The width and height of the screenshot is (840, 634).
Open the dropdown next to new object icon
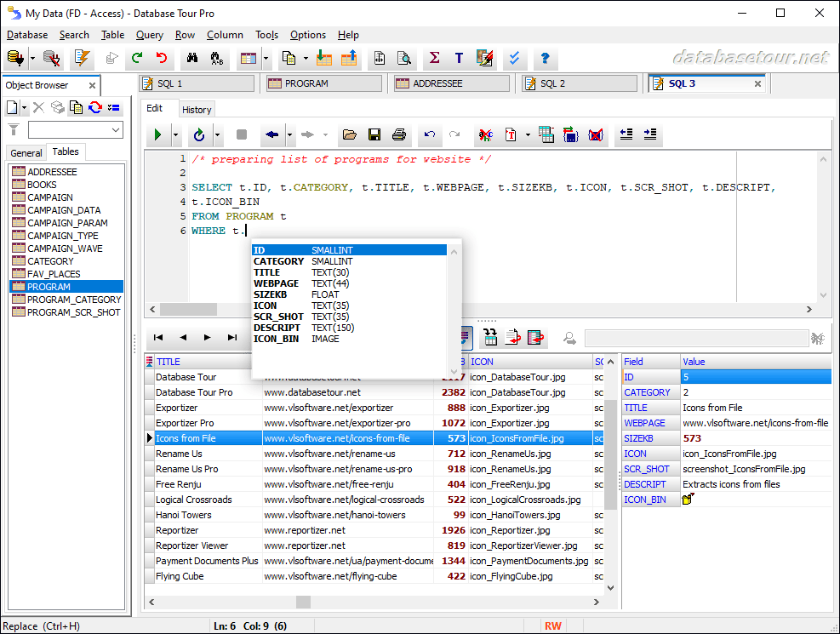25,107
